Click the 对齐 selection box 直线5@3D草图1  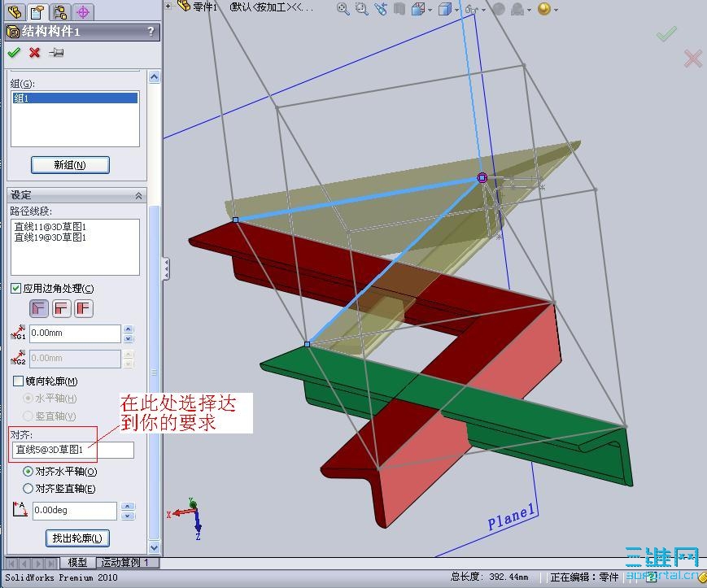pyautogui.click(x=72, y=450)
